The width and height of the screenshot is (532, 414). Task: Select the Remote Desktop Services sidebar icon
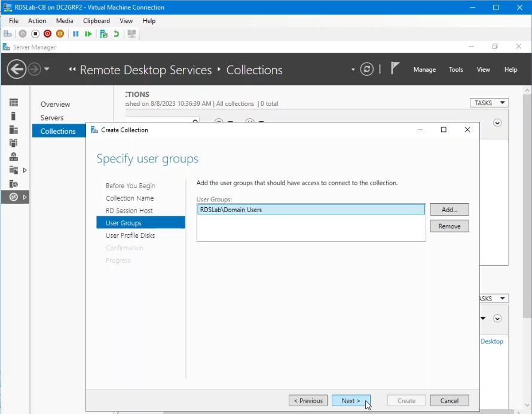14,197
